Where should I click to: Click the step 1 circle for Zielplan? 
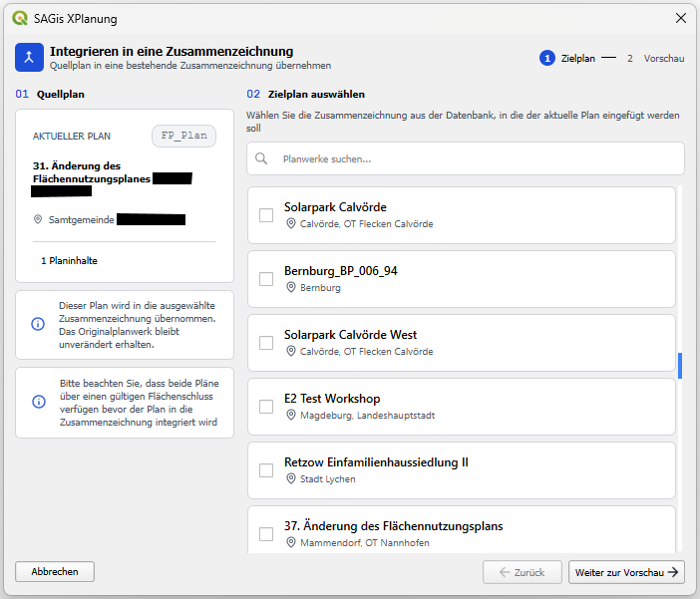pos(546,58)
